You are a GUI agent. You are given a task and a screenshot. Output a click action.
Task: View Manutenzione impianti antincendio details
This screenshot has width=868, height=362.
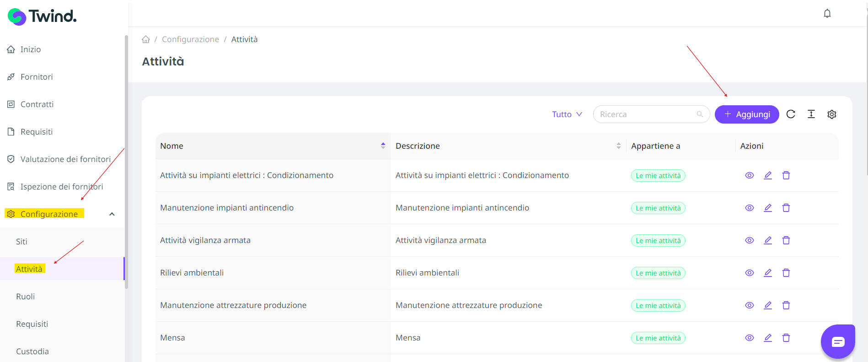[750, 208]
